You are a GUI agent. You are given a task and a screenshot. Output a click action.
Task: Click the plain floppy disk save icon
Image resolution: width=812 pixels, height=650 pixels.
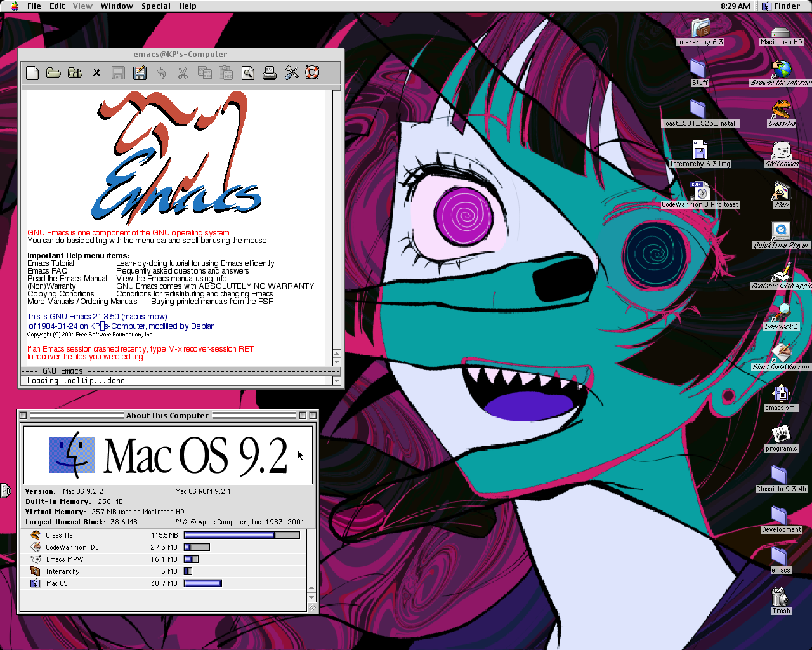118,73
